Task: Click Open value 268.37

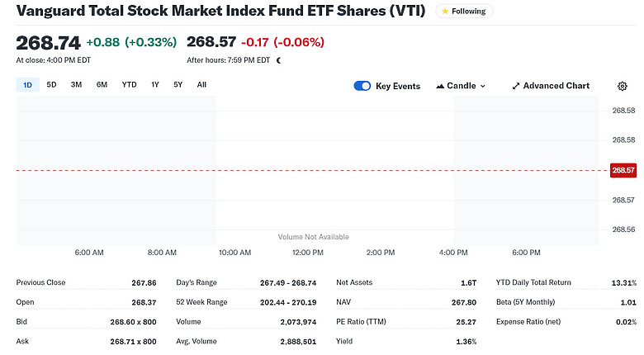Action: tap(144, 302)
